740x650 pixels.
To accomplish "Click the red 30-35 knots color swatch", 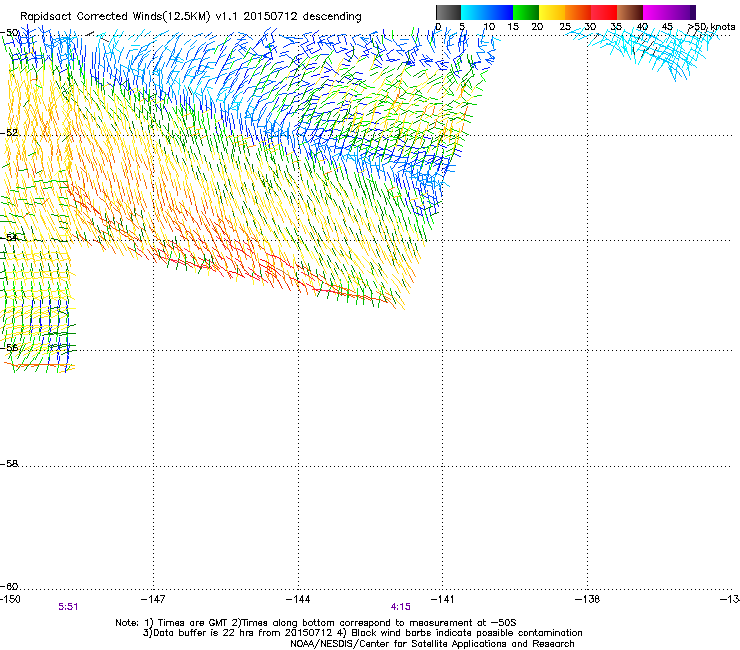I will pos(604,12).
